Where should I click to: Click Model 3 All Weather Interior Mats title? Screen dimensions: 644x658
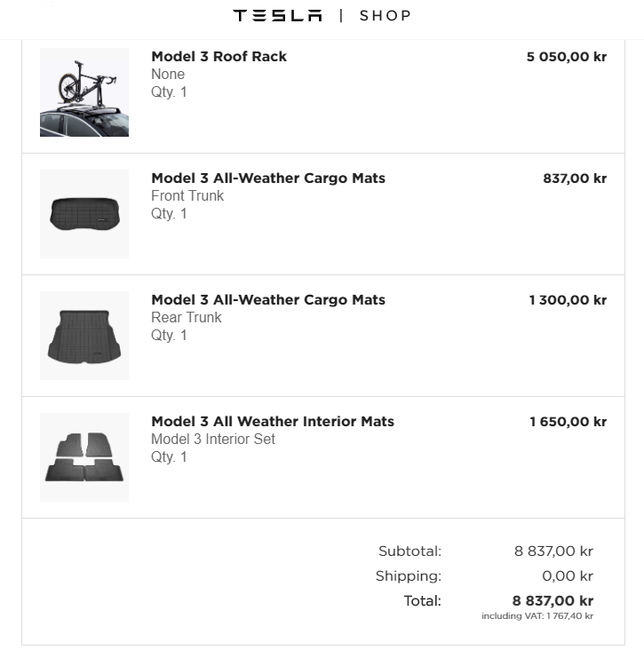point(273,421)
